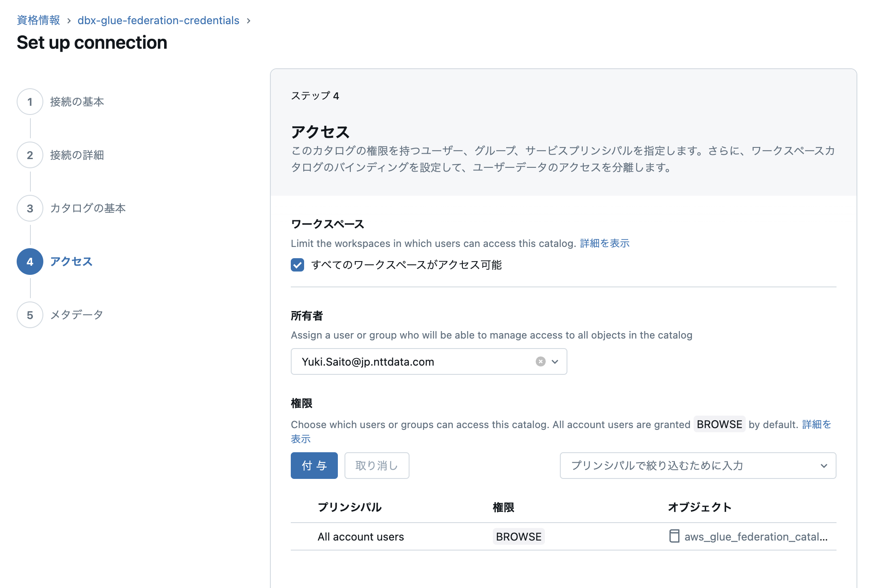
Task: Click step 3 circle icon
Action: (30, 208)
